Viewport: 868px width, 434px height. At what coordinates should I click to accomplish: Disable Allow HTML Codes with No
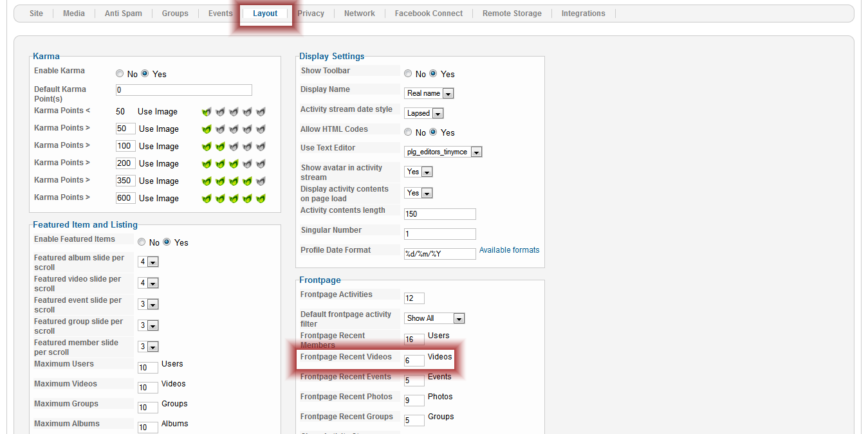408,132
